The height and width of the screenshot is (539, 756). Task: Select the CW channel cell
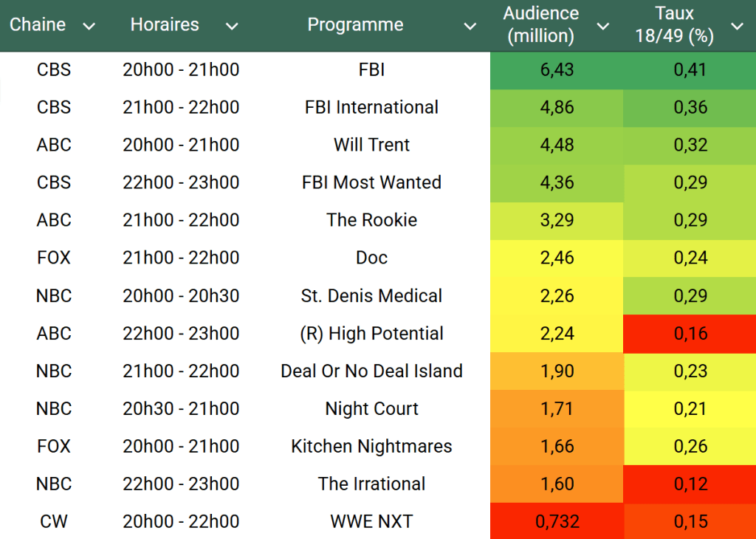(54, 522)
